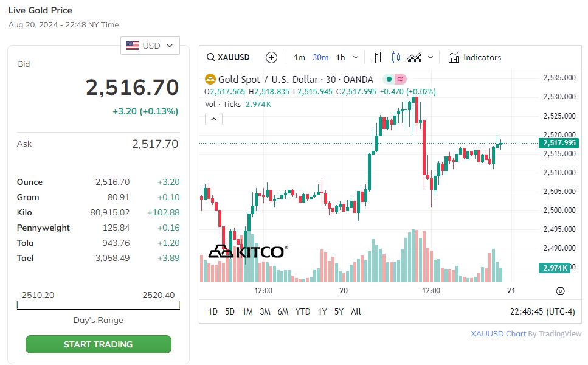Open the Indicators panel
588x365 pixels.
tap(474, 58)
